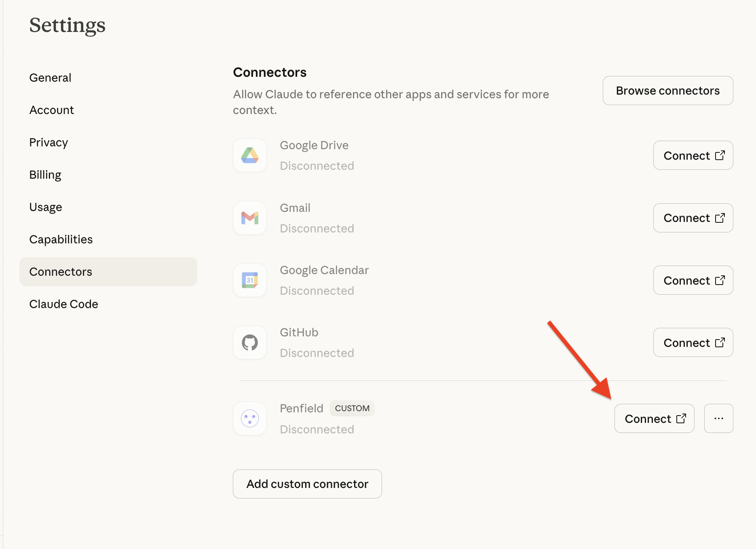Click Disconnected status under Google Drive
The image size is (756, 549).
[317, 166]
